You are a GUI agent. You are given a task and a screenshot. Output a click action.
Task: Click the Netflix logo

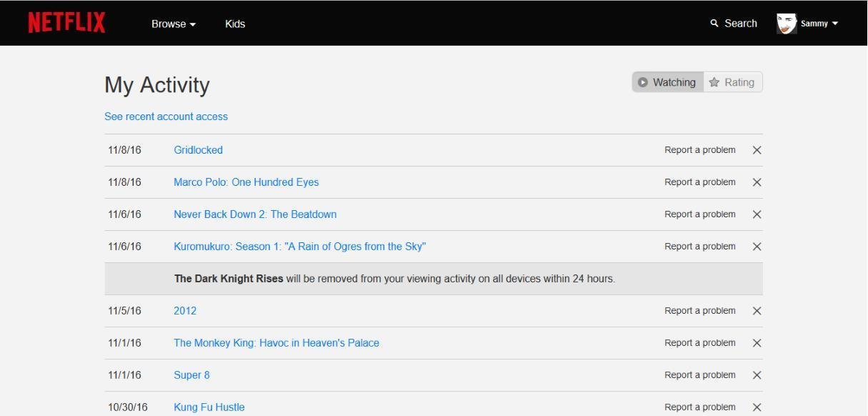[66, 23]
